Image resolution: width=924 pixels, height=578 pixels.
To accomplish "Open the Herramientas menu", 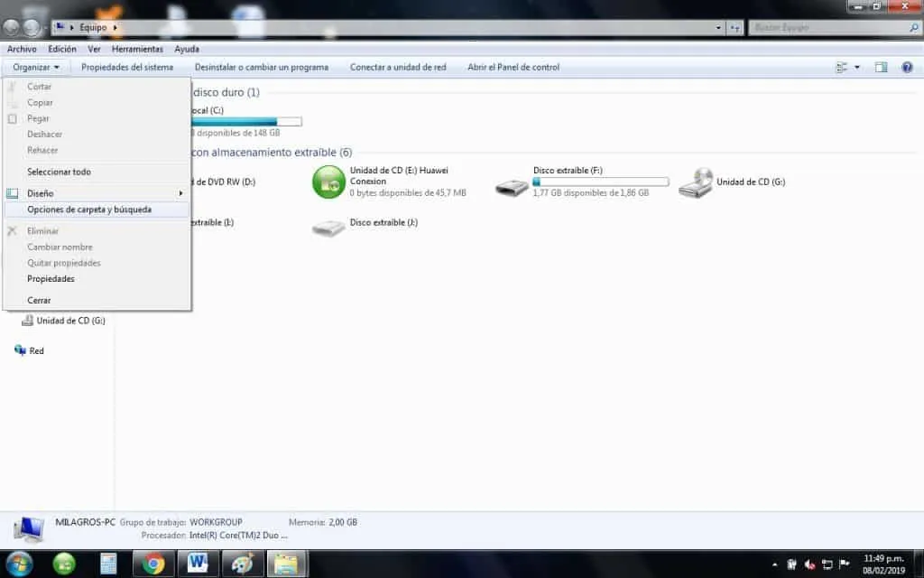I will 137,49.
